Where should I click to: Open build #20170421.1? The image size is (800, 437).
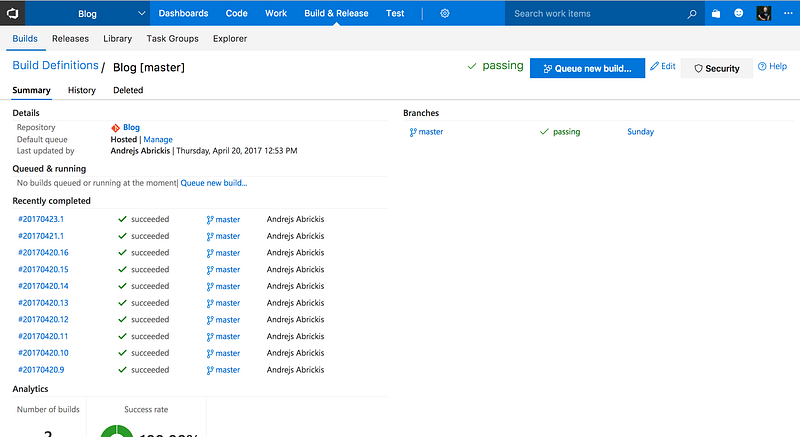click(41, 236)
